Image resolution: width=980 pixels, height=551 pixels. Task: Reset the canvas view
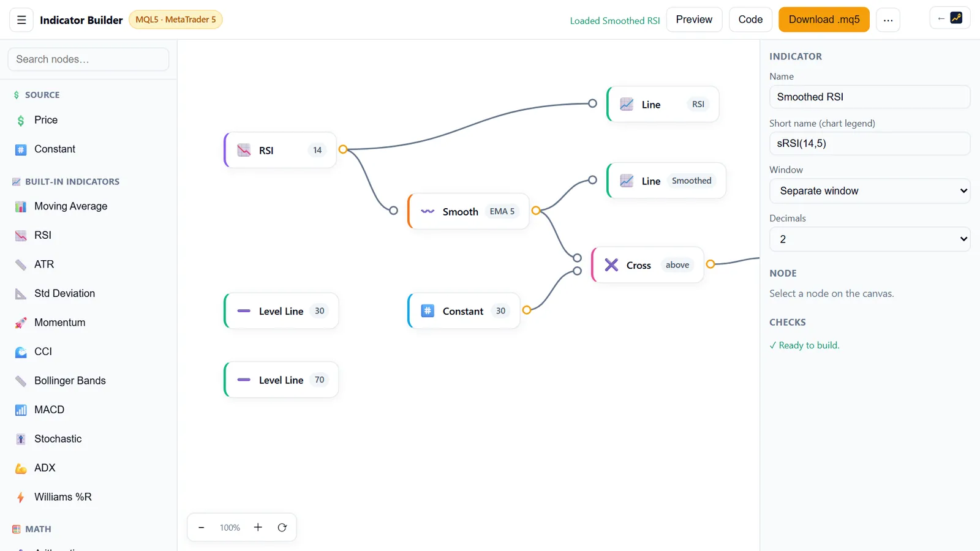(x=282, y=528)
